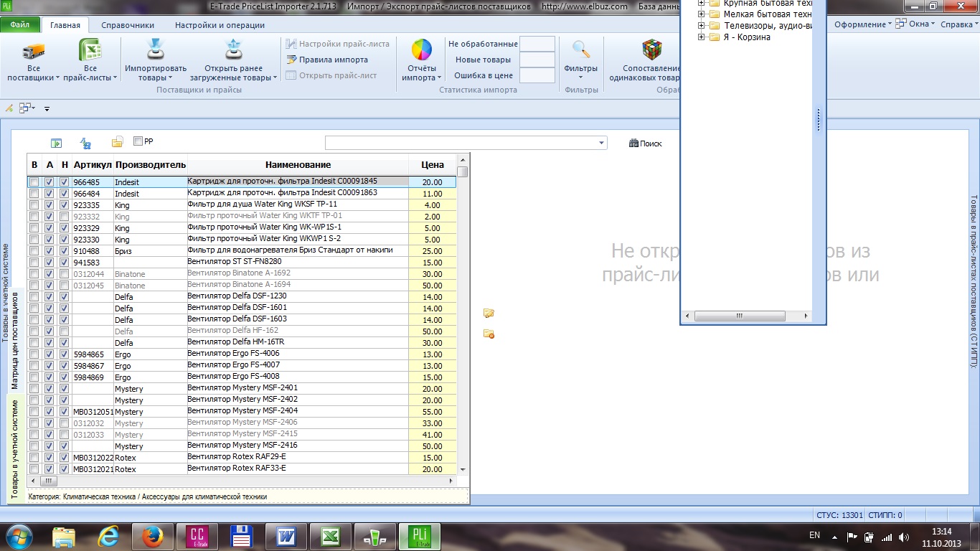
Task: Click the category tree horizontal scrollbar thumb
Action: click(x=738, y=316)
